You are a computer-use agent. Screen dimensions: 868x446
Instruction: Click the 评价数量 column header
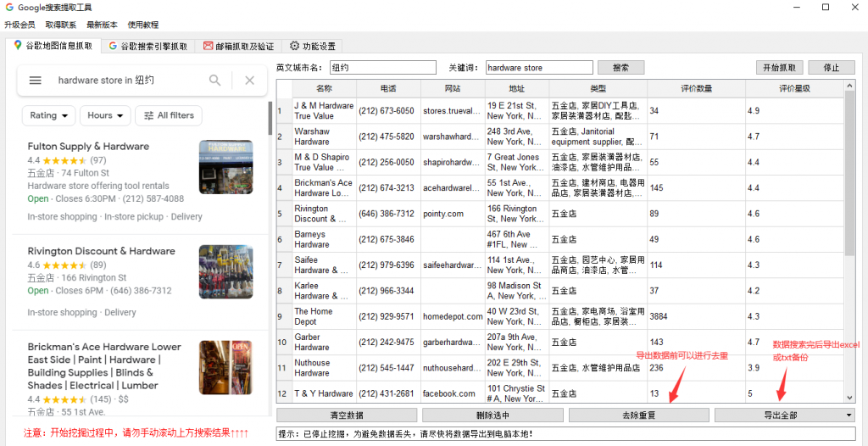[x=697, y=89]
